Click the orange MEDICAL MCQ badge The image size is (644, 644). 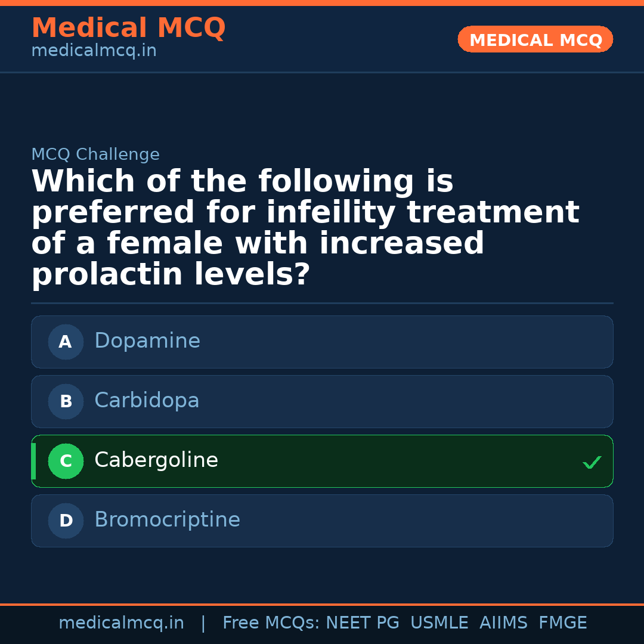click(535, 39)
